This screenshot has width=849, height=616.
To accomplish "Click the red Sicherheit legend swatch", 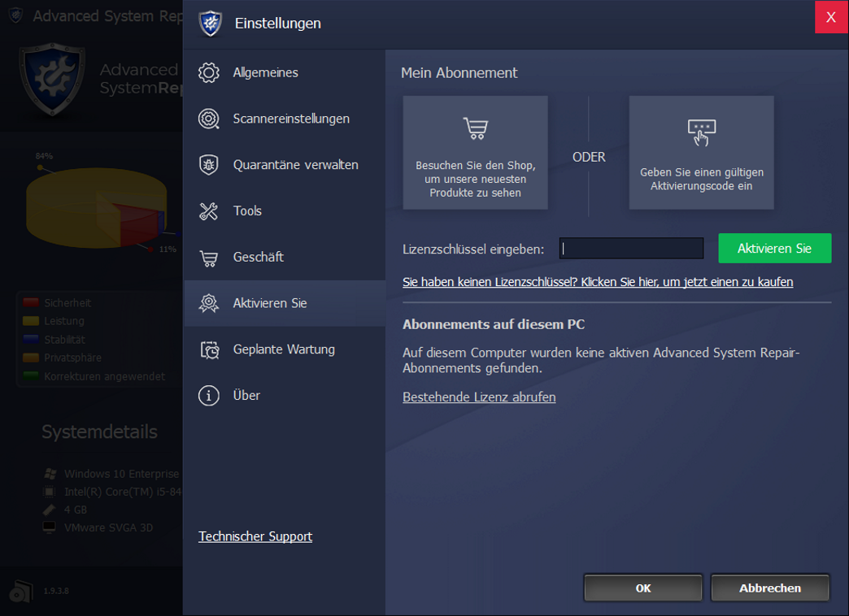I will [31, 302].
